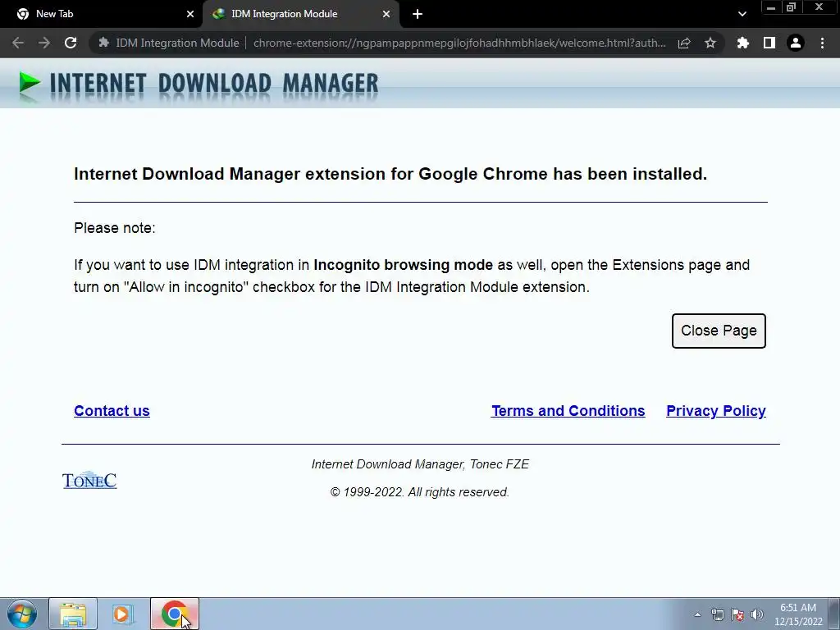Show hidden system tray icons
This screenshot has height=630, width=840.
[x=697, y=614]
